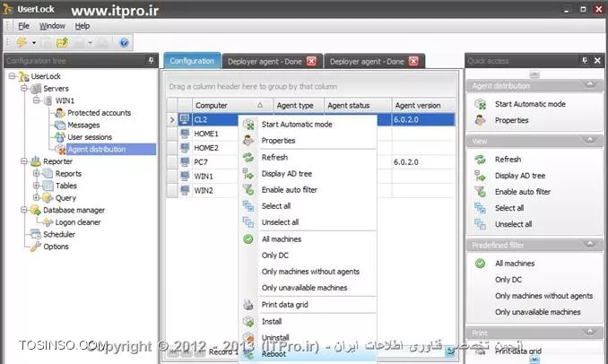The height and width of the screenshot is (364, 608).
Task: Collapse the WIN1 server node
Action: (x=36, y=100)
